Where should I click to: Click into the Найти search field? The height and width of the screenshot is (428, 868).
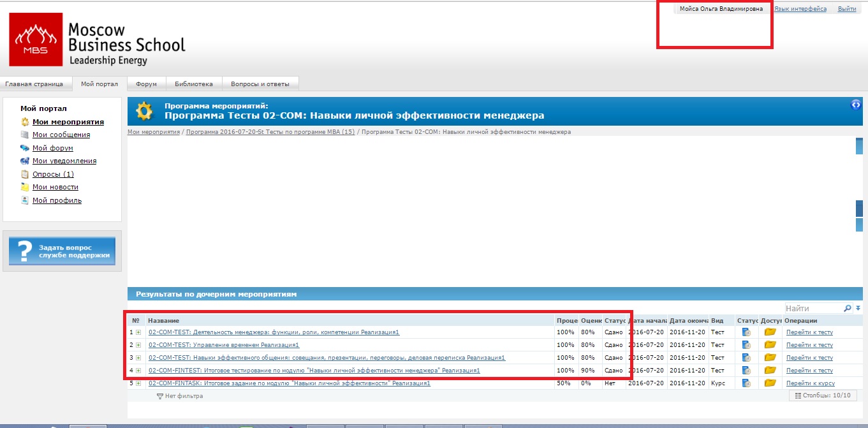point(813,308)
